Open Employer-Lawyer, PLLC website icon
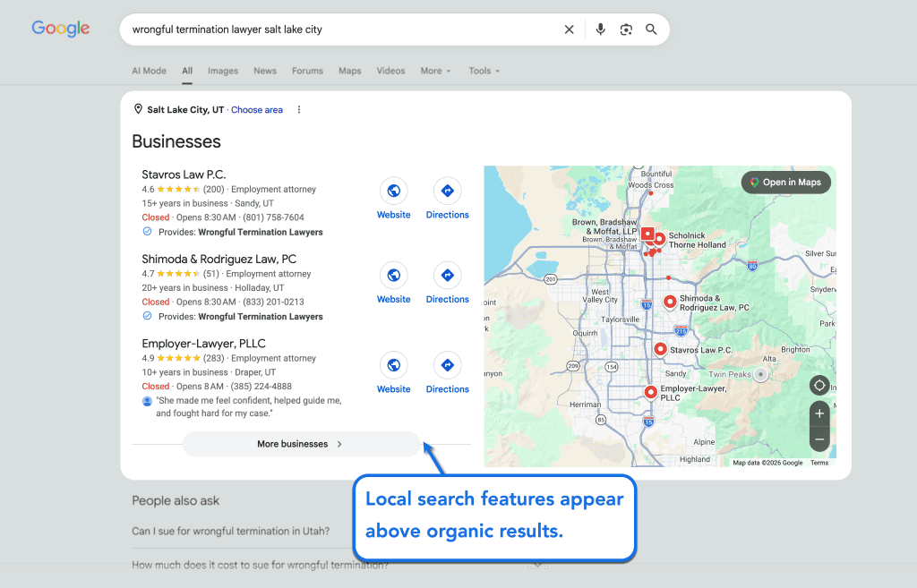Viewport: 917px width, 588px height. pyautogui.click(x=394, y=365)
